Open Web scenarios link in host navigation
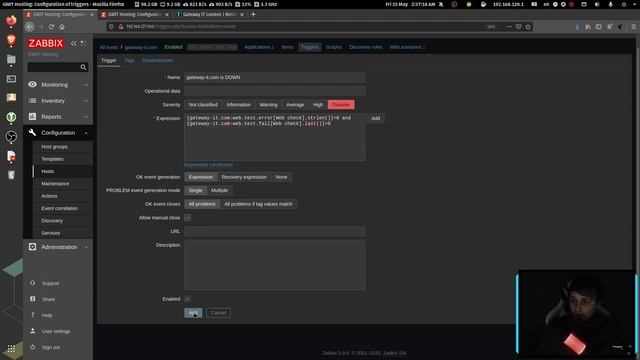 click(x=407, y=47)
